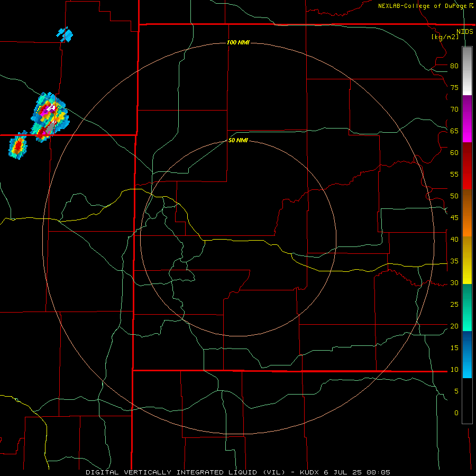
Task: Click the 25 value on the legend
Action: [x=454, y=305]
